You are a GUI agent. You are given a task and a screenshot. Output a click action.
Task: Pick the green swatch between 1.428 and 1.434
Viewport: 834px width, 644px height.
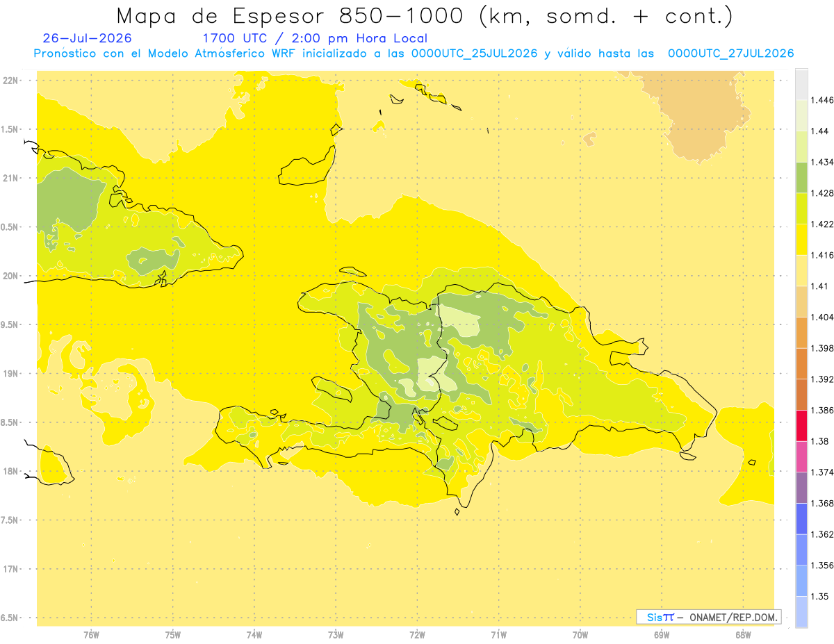click(801, 177)
